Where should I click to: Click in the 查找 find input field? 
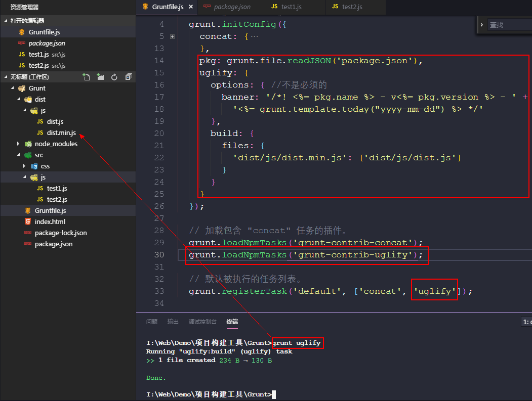point(509,24)
